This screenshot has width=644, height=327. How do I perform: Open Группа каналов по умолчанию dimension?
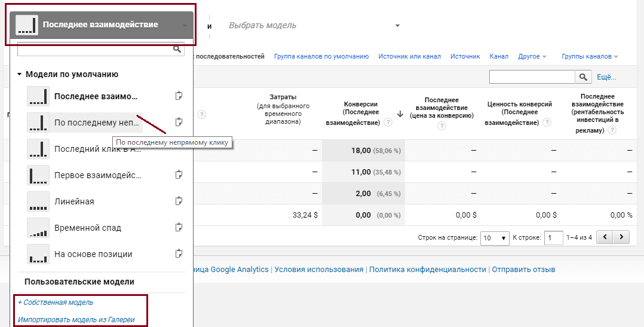[x=321, y=57]
